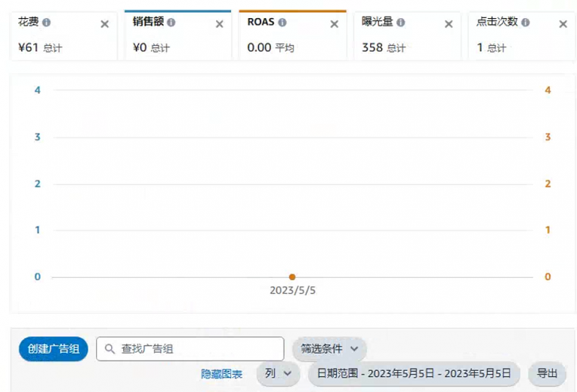Remove the ROAS metric card
Image resolution: width=577 pixels, height=392 pixels.
point(335,24)
